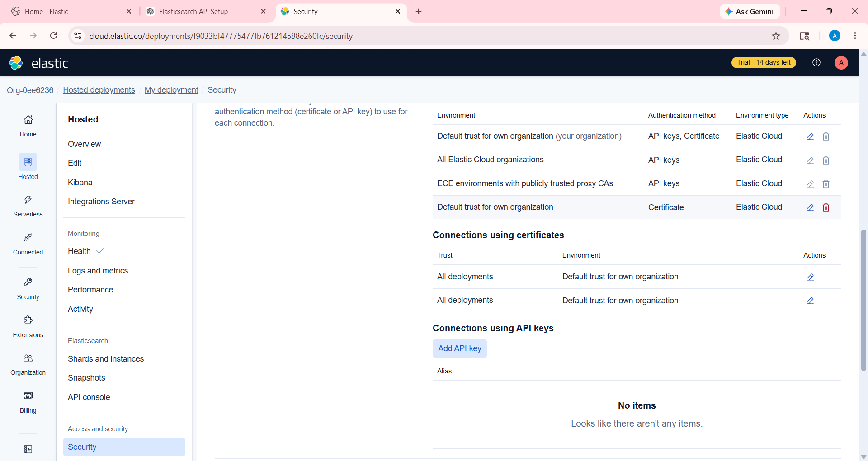Open Chrome profile avatar
Viewport: 868px width, 461px height.
point(835,36)
